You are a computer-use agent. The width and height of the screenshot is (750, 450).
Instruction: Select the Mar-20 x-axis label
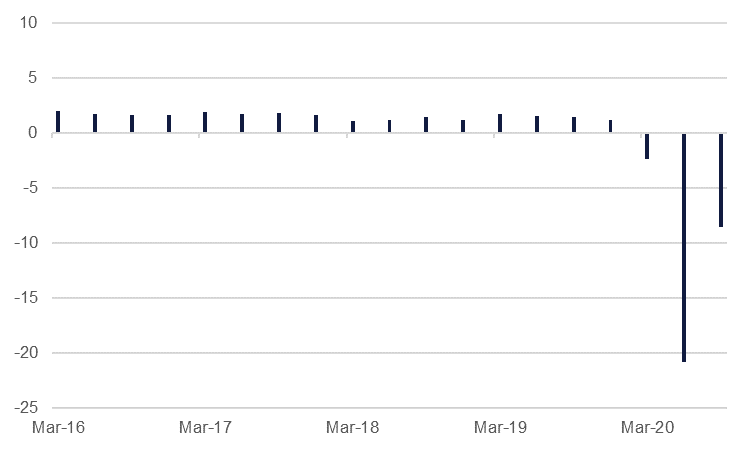(x=647, y=428)
